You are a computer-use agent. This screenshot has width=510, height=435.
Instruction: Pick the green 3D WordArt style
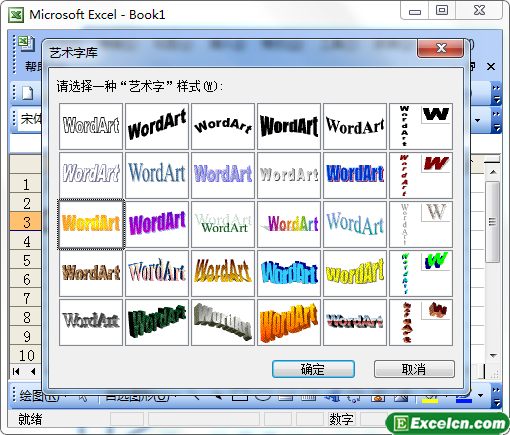(x=157, y=322)
